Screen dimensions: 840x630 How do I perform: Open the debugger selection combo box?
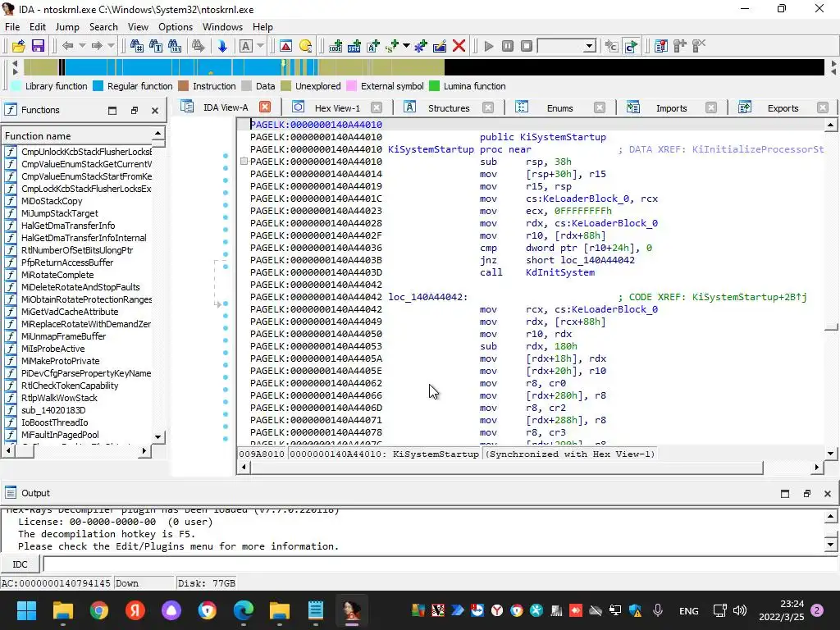567,46
